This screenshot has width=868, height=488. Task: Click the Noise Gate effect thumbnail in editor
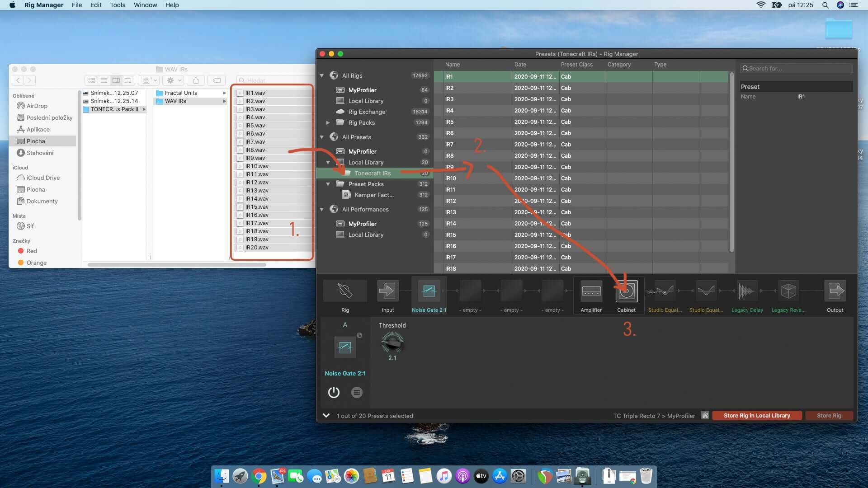pos(344,347)
